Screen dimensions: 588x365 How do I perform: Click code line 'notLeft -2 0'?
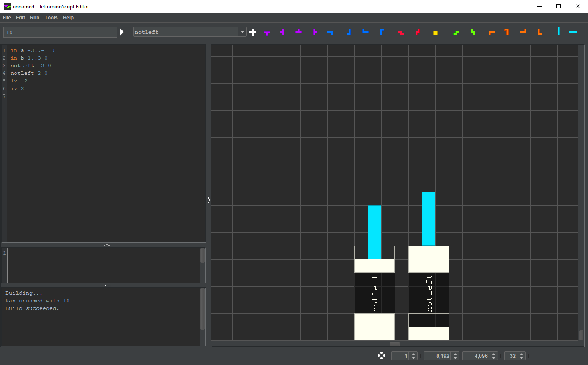click(31, 66)
